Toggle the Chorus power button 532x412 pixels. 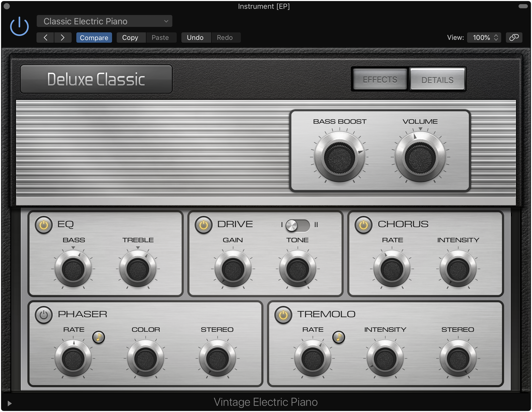tap(364, 225)
